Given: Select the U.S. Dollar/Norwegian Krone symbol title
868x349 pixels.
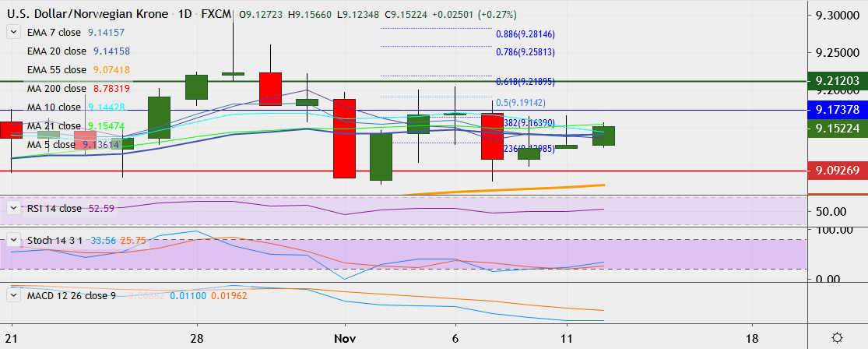Looking at the screenshot, I should (86, 15).
